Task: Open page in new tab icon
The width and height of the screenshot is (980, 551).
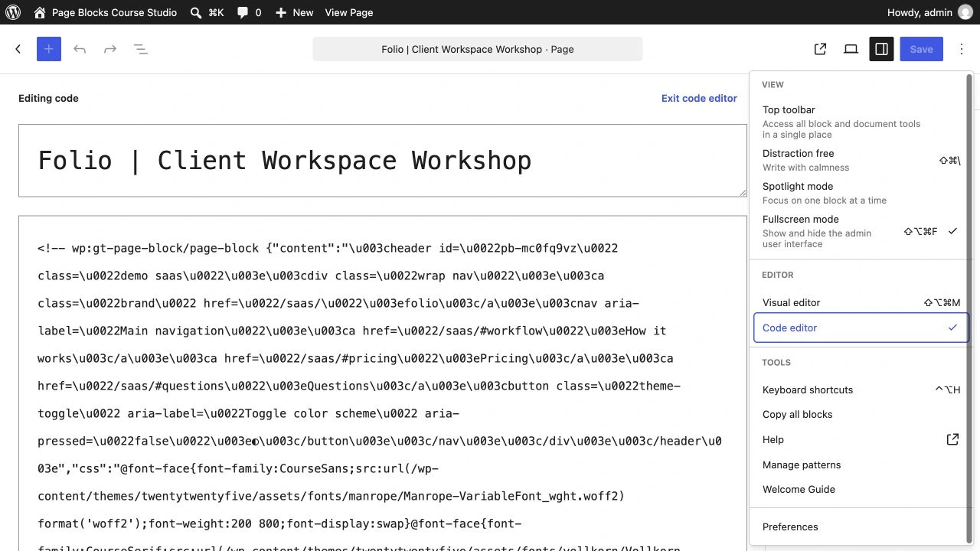Action: (x=820, y=49)
